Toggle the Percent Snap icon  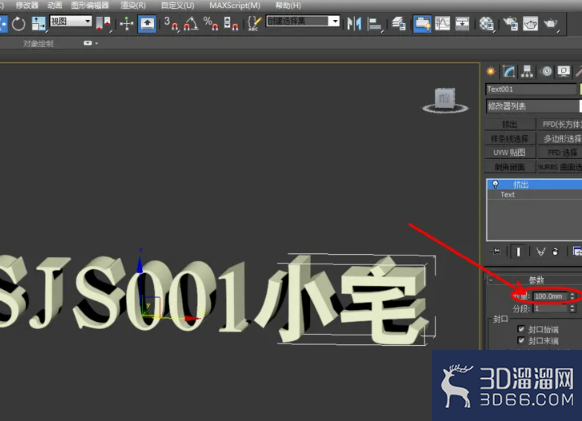click(x=211, y=24)
